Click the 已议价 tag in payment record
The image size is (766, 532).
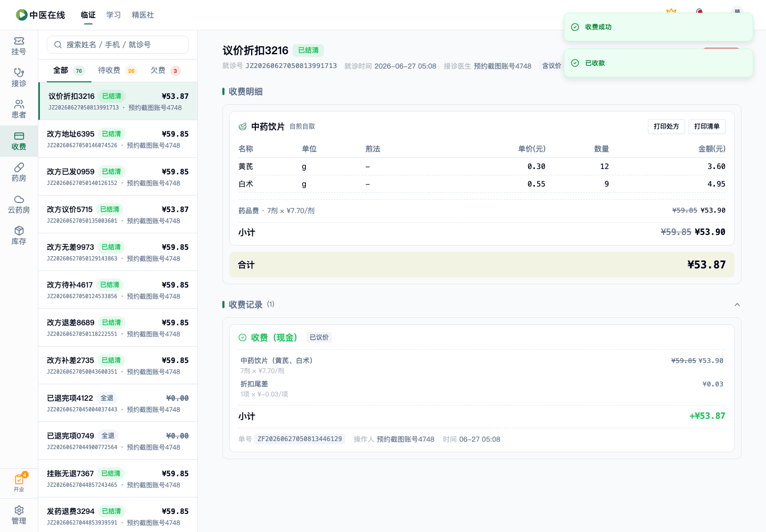[x=319, y=337]
